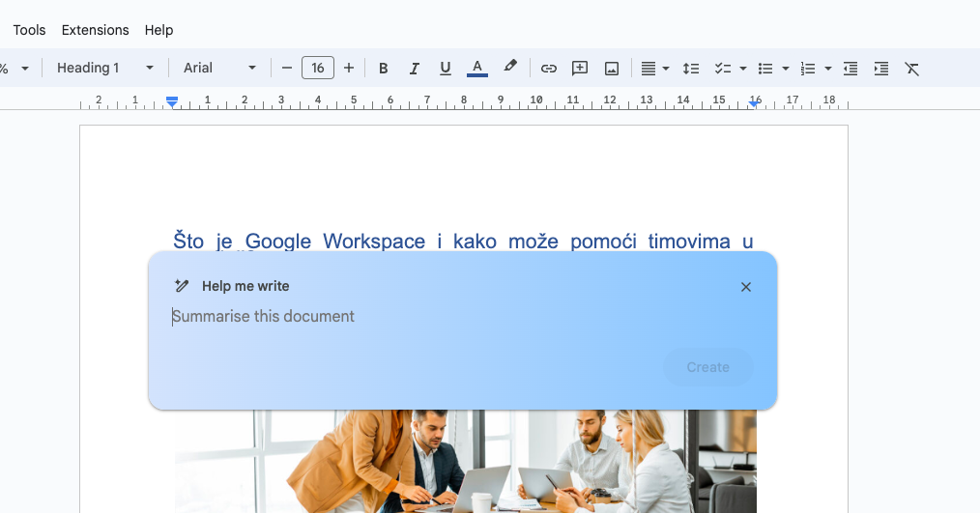Open the Tools menu
Image resolution: width=980 pixels, height=513 pixels.
tap(29, 30)
